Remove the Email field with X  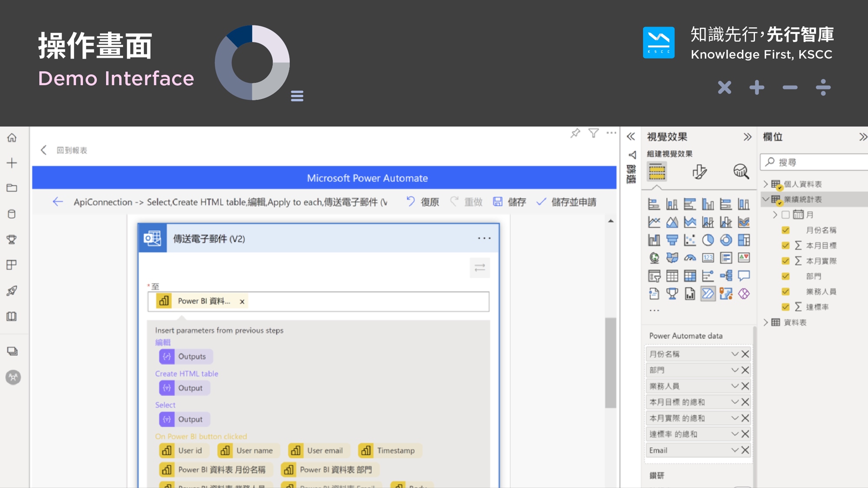745,450
